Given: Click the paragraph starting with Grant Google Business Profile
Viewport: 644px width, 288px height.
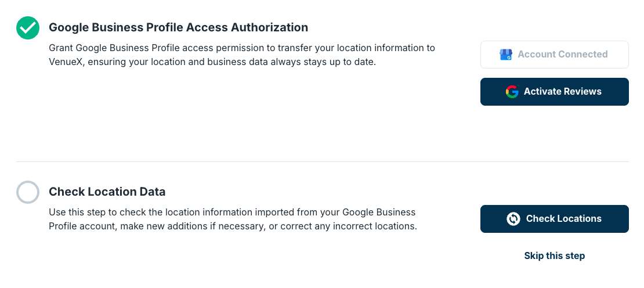Looking at the screenshot, I should pos(242,55).
